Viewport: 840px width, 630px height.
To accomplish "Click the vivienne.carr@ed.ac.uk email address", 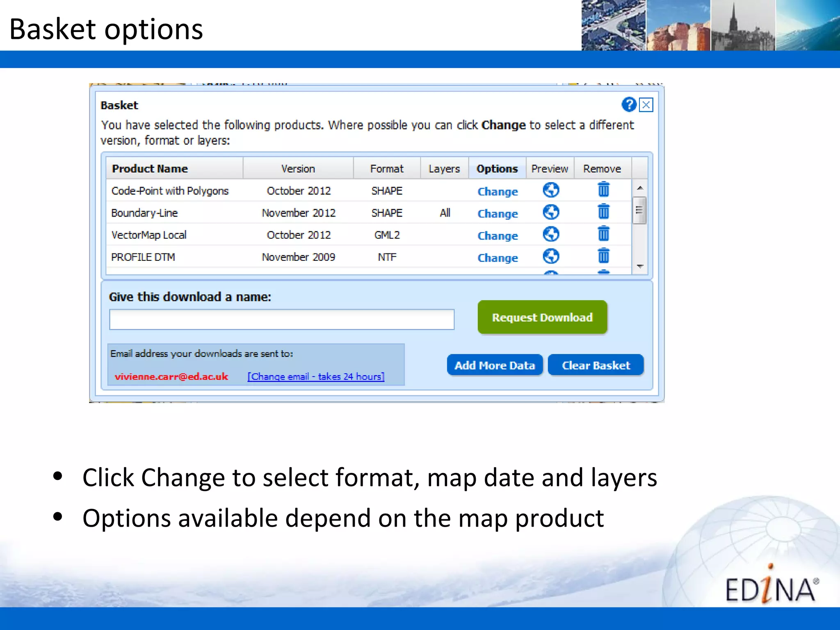I will 171,377.
